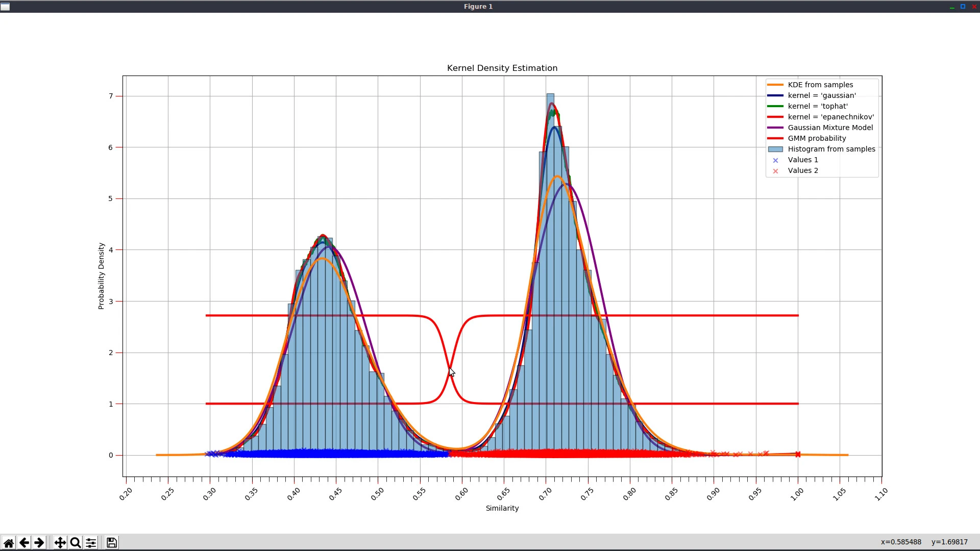Maximize the Figure 1 window

point(963,7)
